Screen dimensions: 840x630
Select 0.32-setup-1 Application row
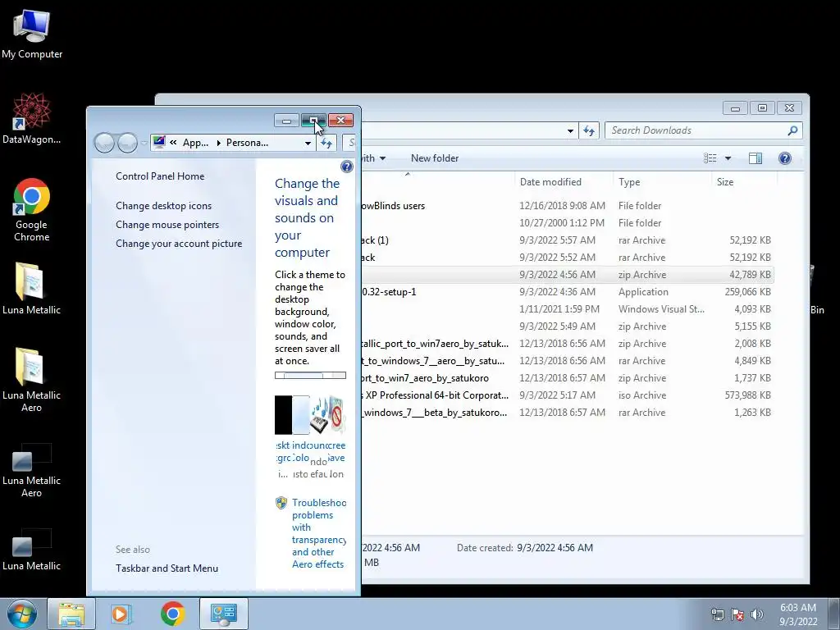567,292
